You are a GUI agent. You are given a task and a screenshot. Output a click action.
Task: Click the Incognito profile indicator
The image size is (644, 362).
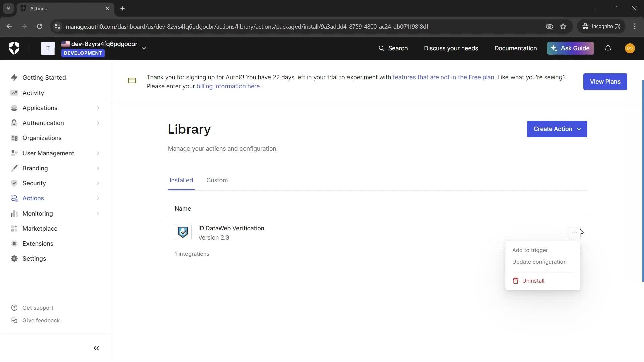coord(601,26)
